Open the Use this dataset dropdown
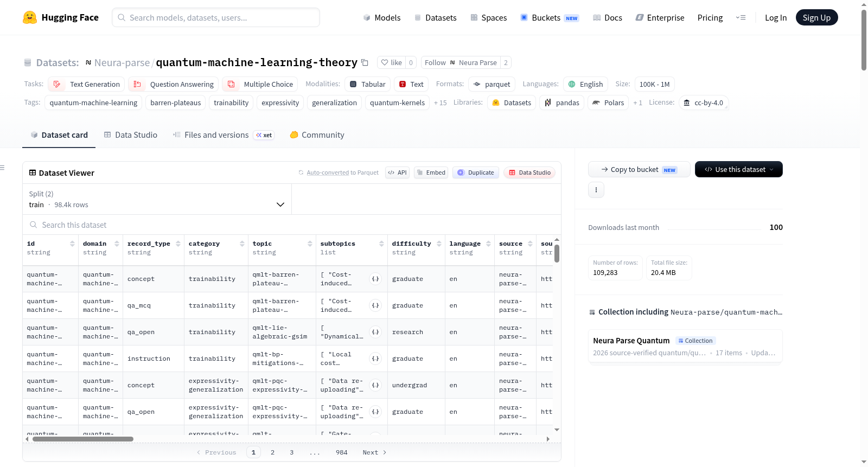This screenshot has height=467, width=868. point(739,169)
